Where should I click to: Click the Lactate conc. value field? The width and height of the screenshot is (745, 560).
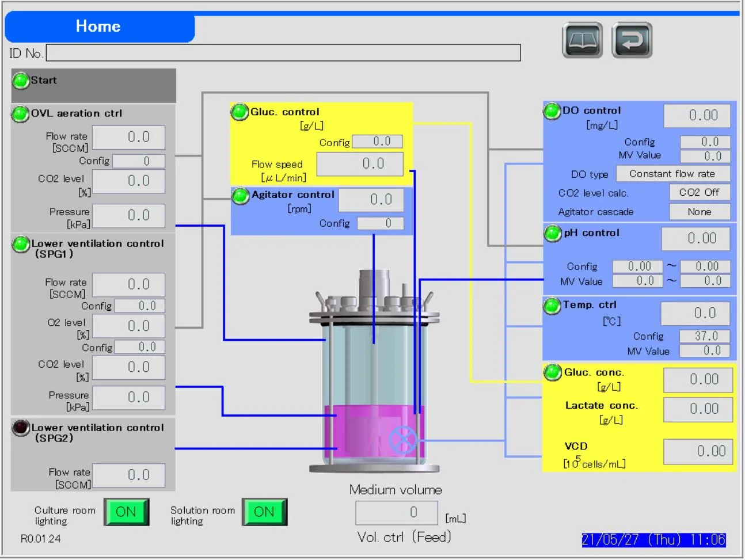(x=698, y=409)
